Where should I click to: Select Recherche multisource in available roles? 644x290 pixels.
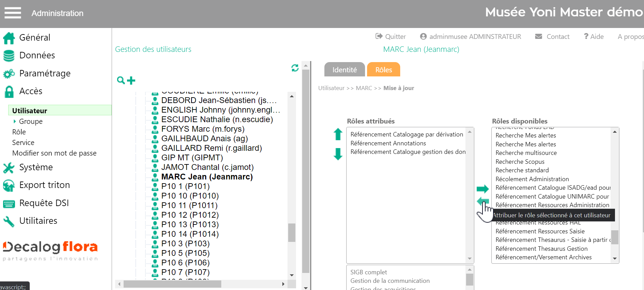526,153
